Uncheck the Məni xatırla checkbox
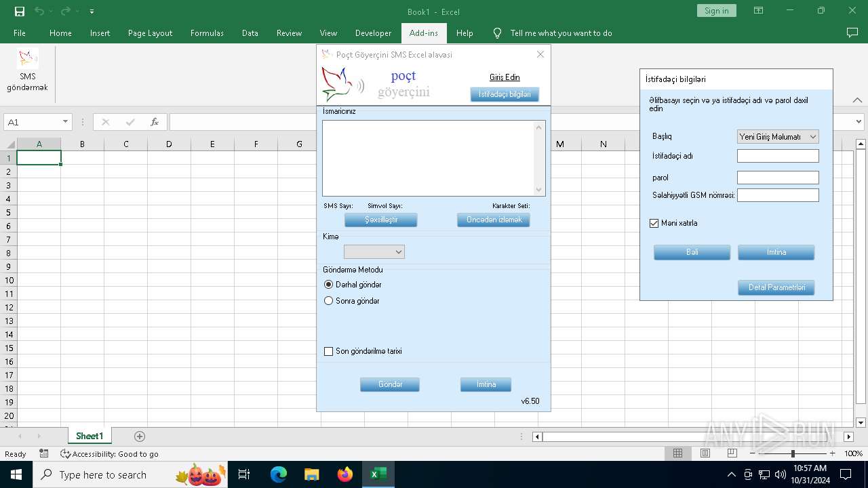This screenshot has width=868, height=488. pos(654,223)
